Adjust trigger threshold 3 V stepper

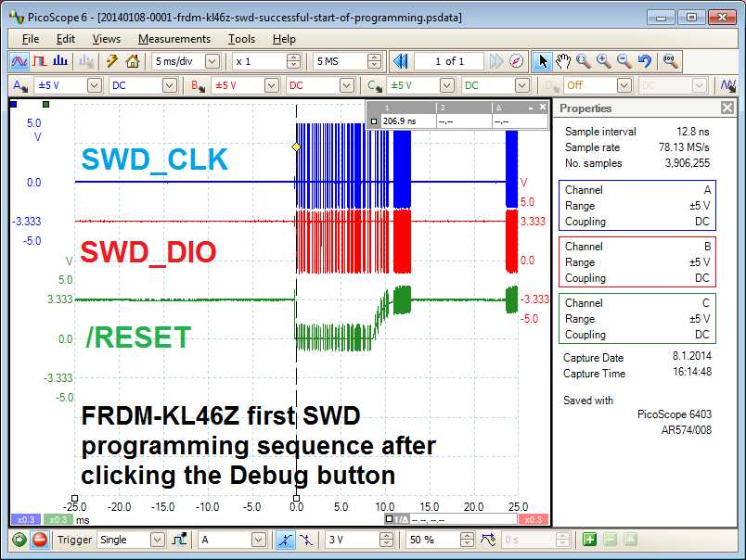[x=386, y=540]
